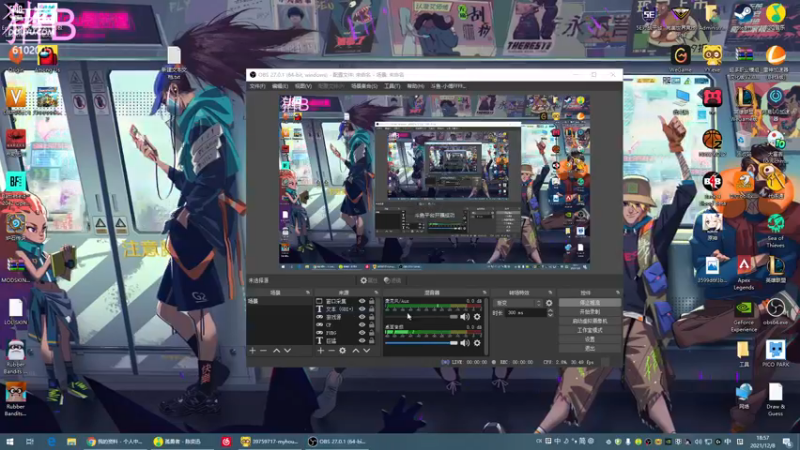Toggle visibility eye of the CF source
The image size is (800, 450).
coord(362,324)
